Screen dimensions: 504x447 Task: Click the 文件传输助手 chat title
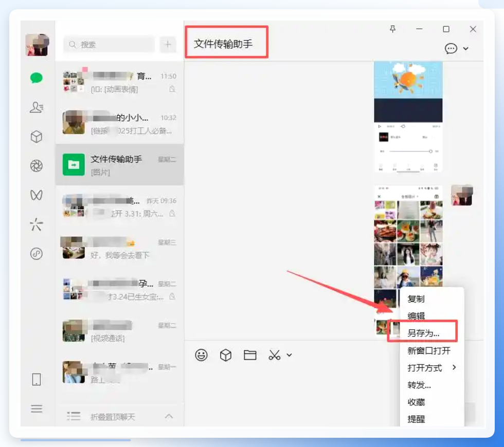tap(223, 44)
